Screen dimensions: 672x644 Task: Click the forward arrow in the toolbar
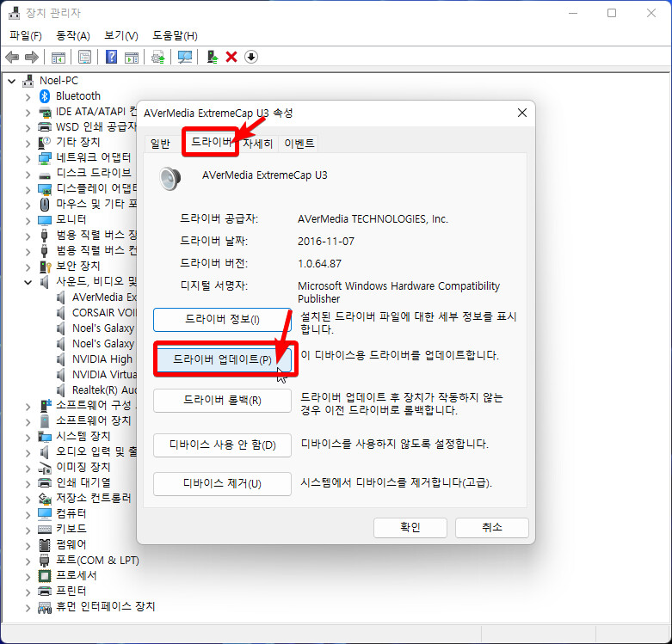(x=32, y=57)
